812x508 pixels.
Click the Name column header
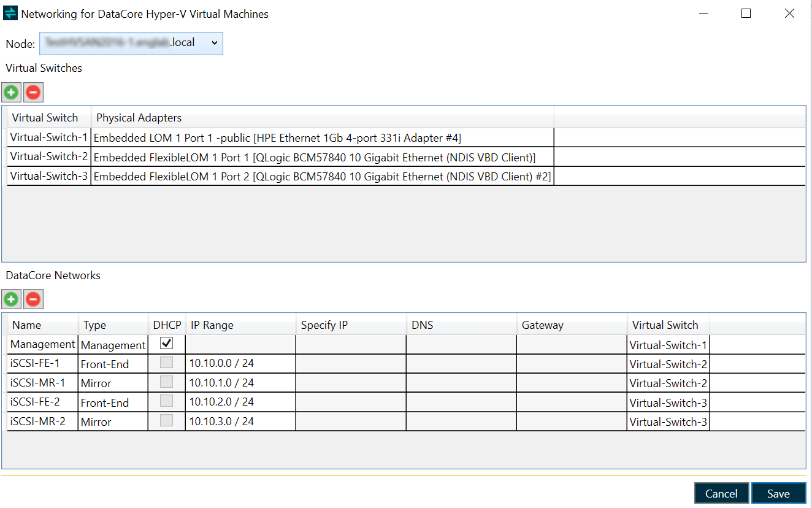click(x=43, y=325)
